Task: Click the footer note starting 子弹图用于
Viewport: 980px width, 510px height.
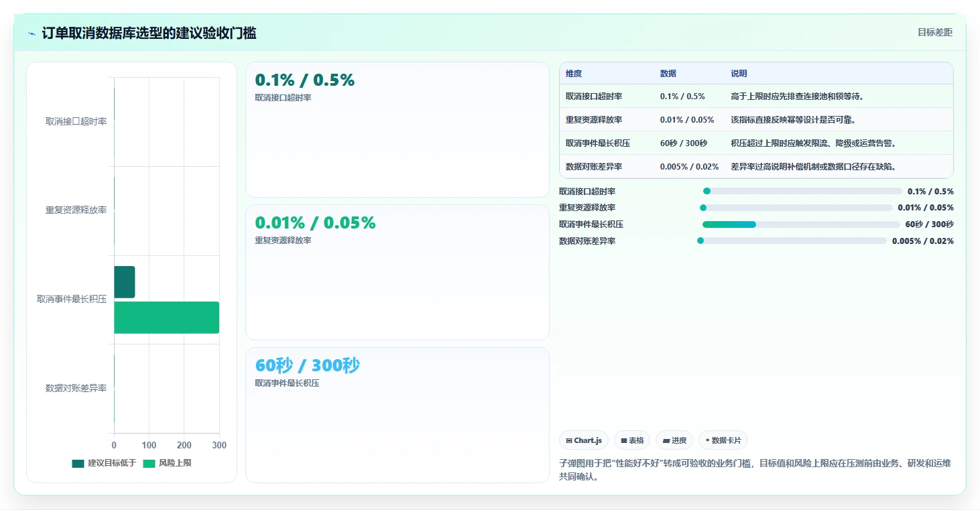Action: point(755,470)
